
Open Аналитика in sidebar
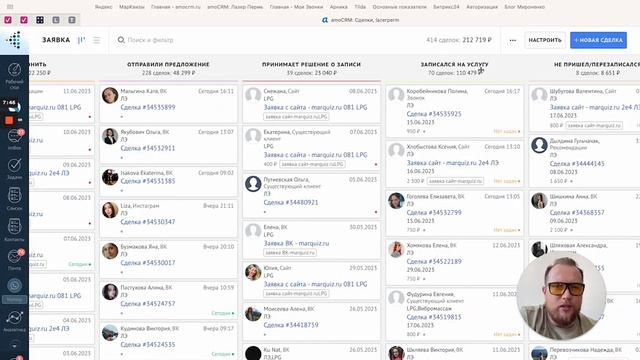pyautogui.click(x=14, y=320)
